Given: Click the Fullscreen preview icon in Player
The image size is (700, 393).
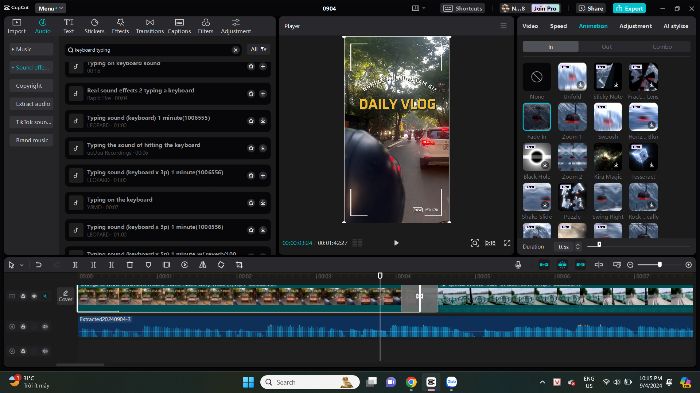Looking at the screenshot, I should click(507, 243).
